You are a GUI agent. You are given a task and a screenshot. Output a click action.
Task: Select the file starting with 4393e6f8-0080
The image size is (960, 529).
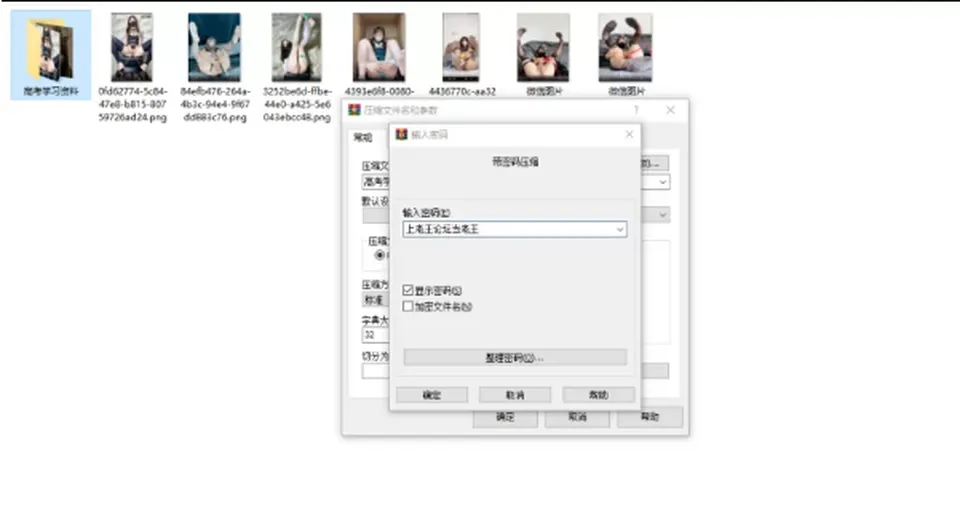[379, 55]
